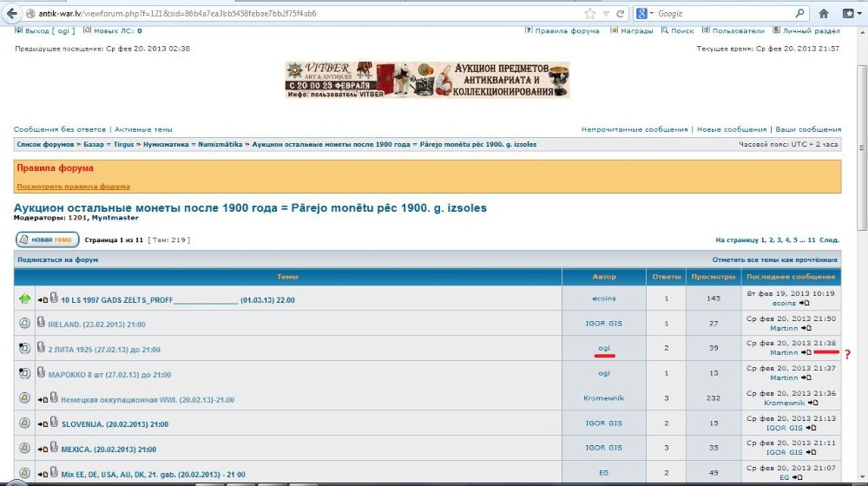Click the green arrow announcement icon
Viewport: 868px width, 486px height.
[x=24, y=299]
